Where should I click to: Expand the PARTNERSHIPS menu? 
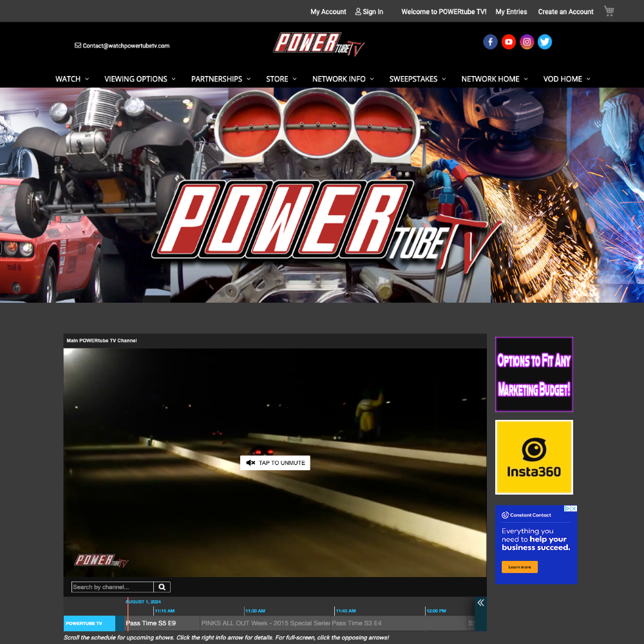click(220, 79)
